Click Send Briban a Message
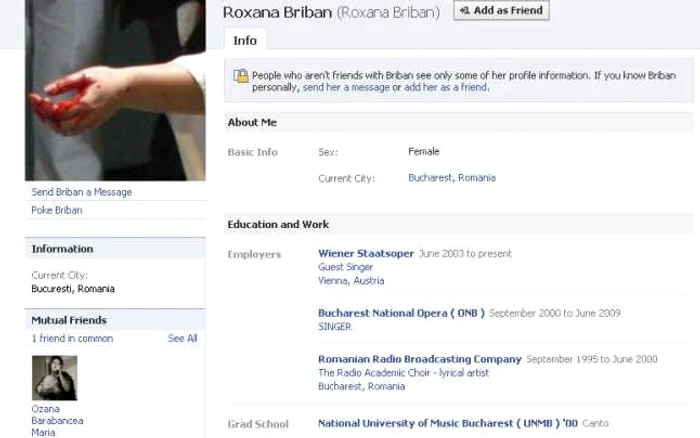700x438 pixels. click(x=82, y=192)
